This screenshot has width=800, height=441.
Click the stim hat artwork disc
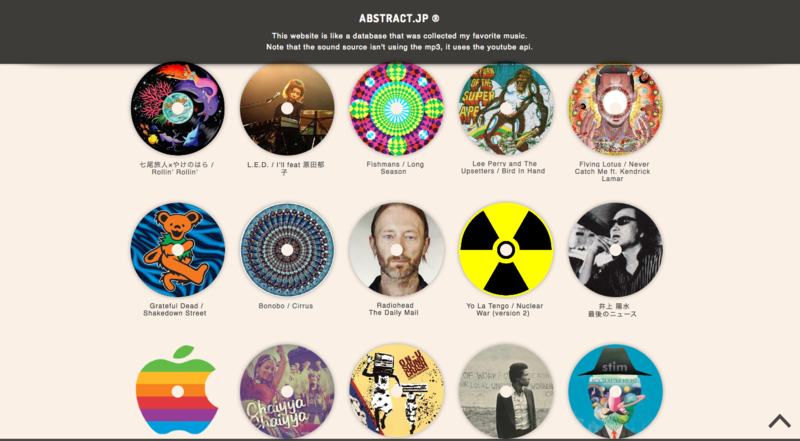615,391
